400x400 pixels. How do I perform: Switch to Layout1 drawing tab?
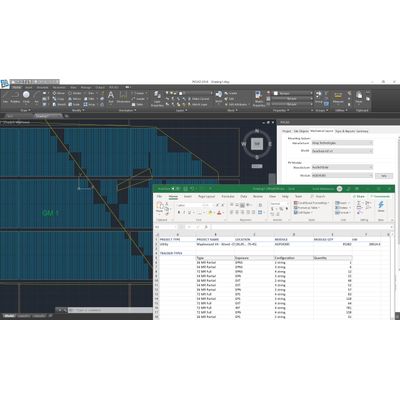pos(23,315)
